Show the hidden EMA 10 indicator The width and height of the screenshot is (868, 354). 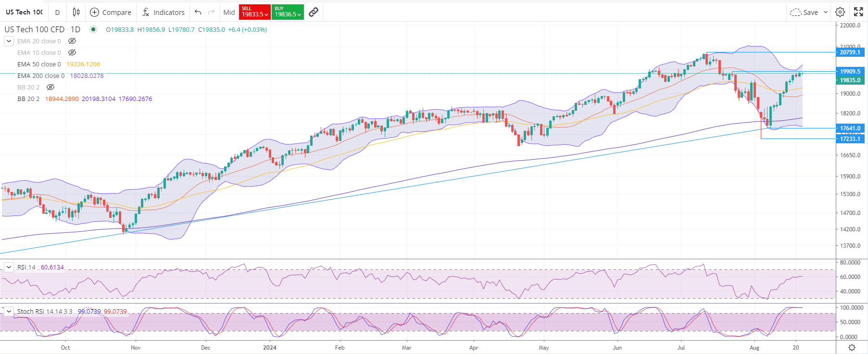[x=72, y=52]
